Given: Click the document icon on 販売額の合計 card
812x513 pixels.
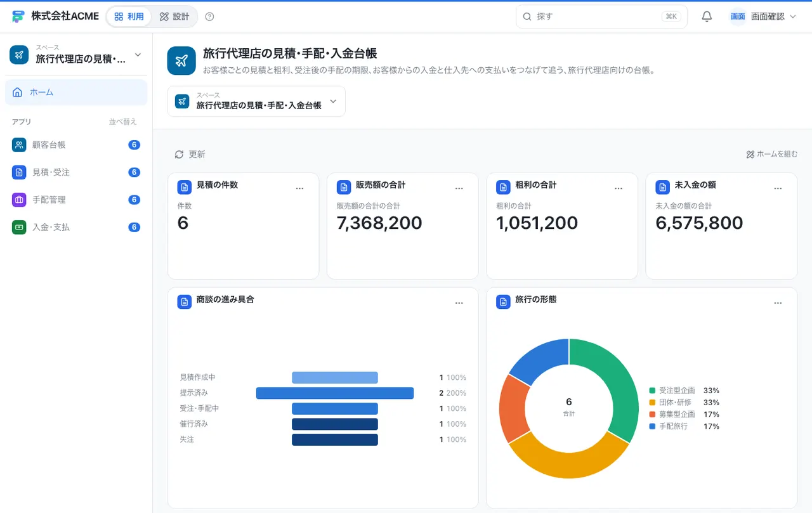Looking at the screenshot, I should (x=344, y=187).
